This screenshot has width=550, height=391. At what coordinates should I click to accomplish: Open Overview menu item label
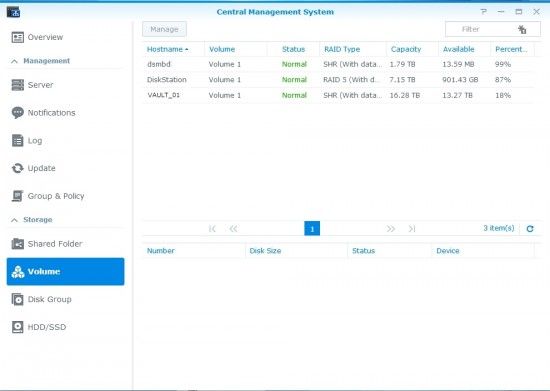click(x=45, y=37)
